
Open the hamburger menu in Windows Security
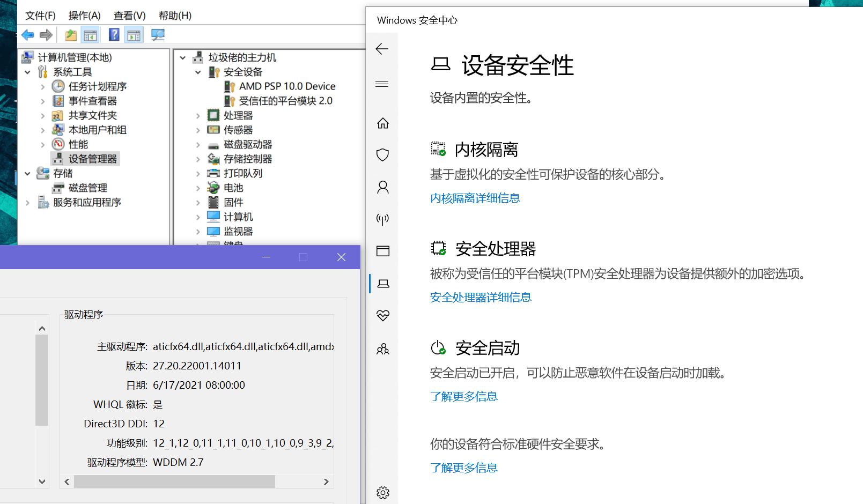tap(382, 84)
